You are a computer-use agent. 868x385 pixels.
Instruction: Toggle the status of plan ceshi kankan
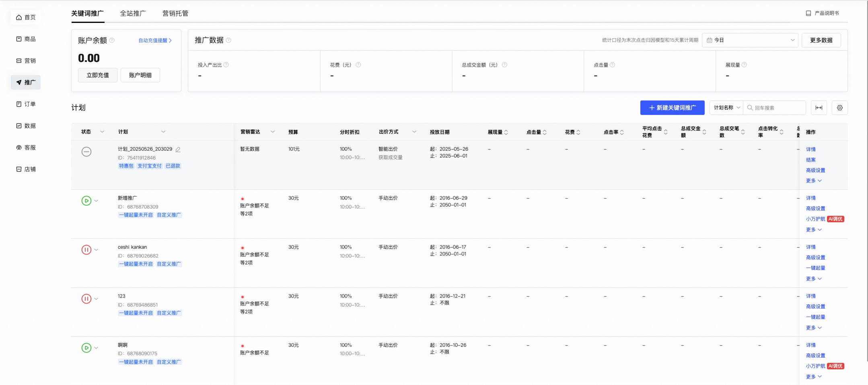click(x=86, y=250)
